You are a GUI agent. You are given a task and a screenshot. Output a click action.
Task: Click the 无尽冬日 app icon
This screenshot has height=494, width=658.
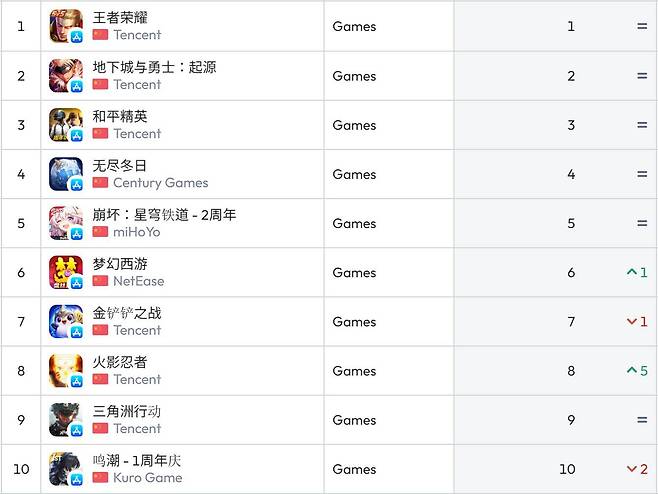(x=66, y=174)
